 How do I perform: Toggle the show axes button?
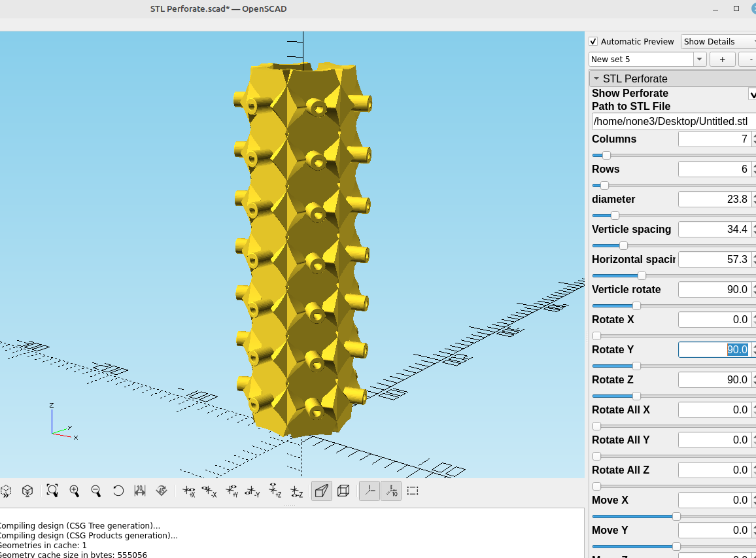(x=369, y=491)
